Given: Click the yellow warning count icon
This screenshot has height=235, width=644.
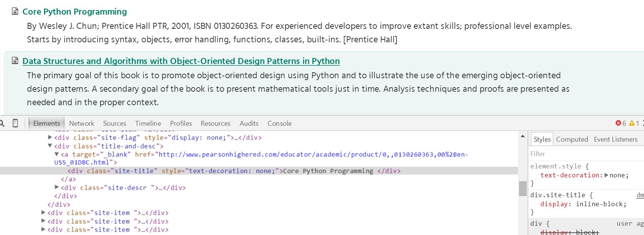Looking at the screenshot, I should click(x=632, y=123).
